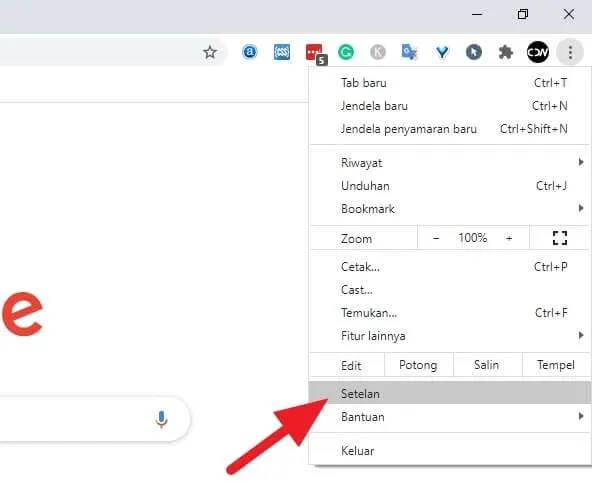
Task: Open the Extensions puzzle piece menu
Action: pyautogui.click(x=506, y=52)
